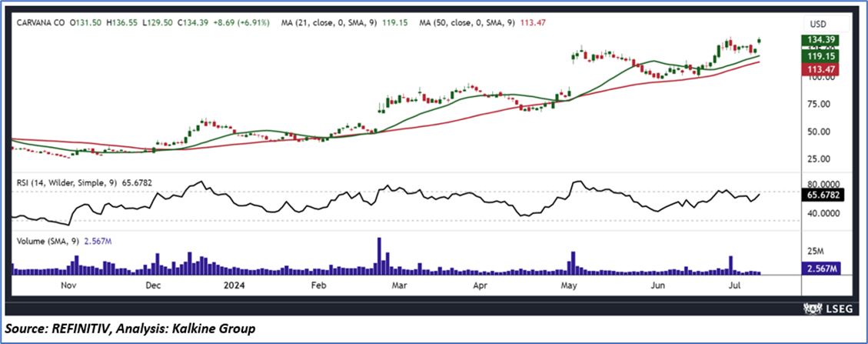Click the green 134.39 price axis tag

click(821, 40)
